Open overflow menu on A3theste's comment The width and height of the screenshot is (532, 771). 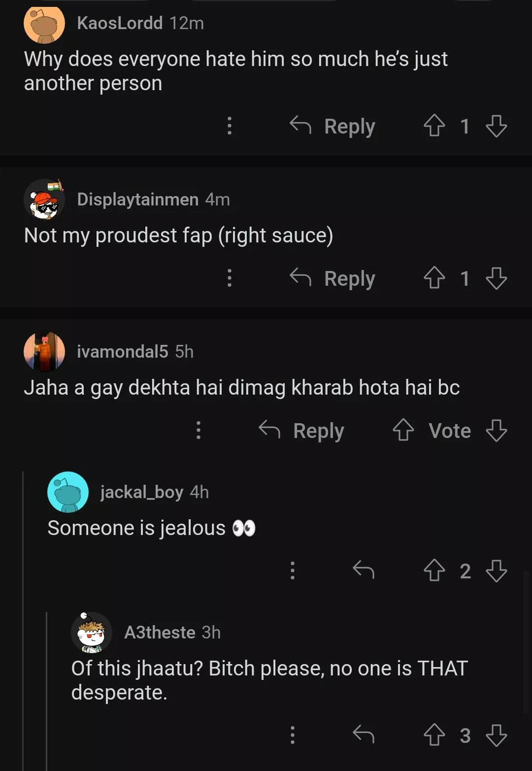(292, 735)
